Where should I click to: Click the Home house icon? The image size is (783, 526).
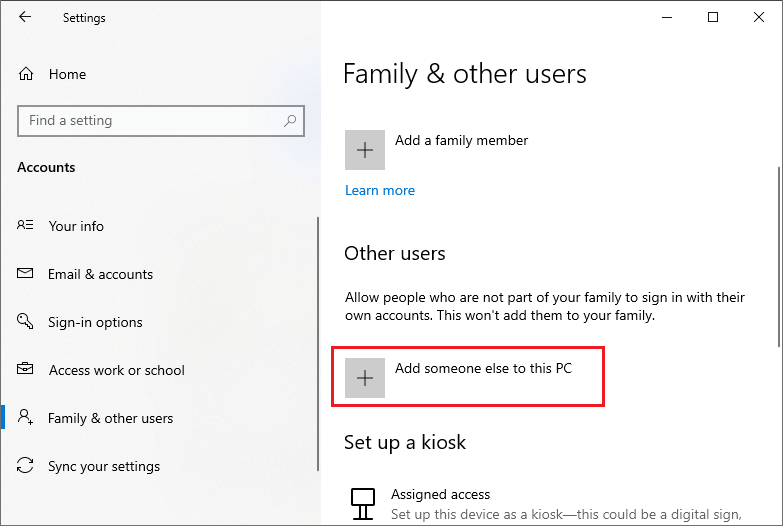26,74
